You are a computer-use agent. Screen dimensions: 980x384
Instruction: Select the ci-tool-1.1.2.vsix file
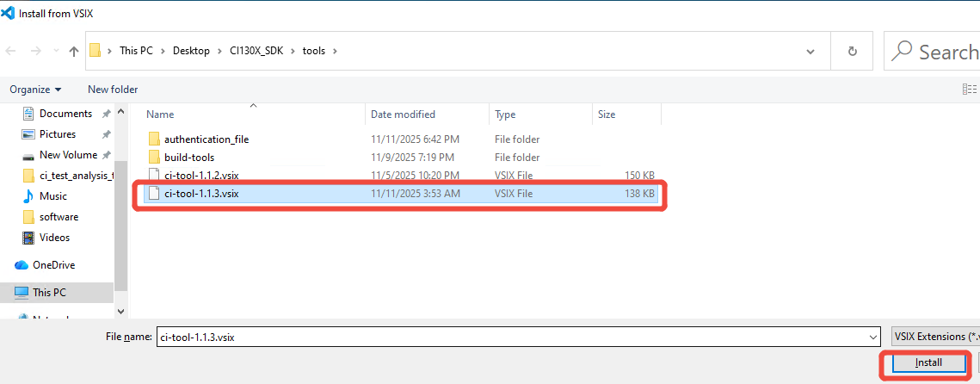click(201, 176)
